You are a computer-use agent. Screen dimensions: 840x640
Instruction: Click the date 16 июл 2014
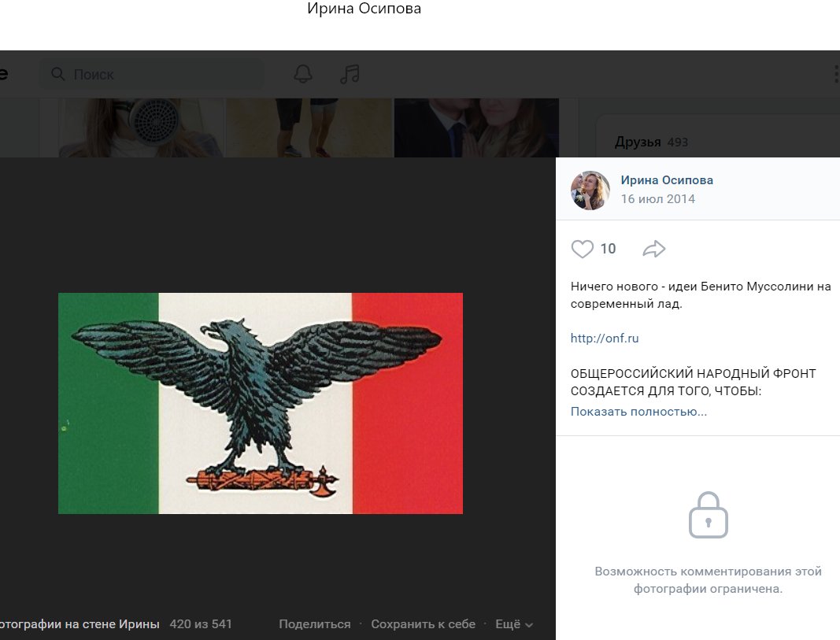[658, 198]
